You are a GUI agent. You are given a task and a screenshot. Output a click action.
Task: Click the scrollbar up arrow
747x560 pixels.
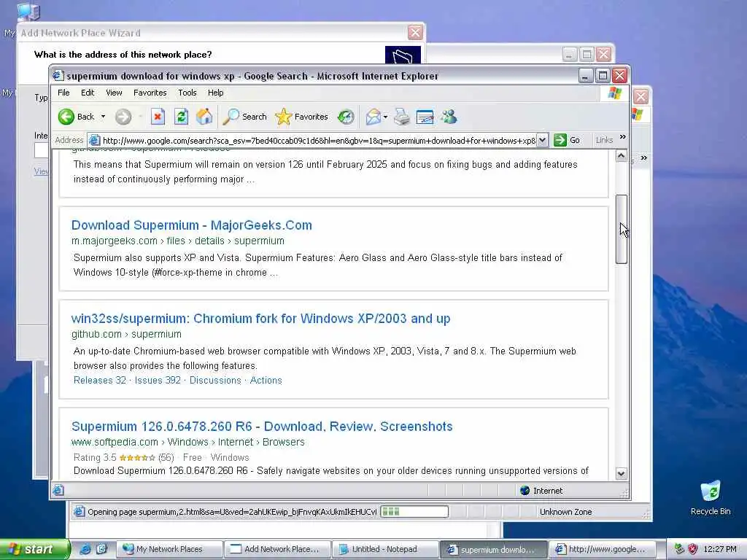pos(622,156)
